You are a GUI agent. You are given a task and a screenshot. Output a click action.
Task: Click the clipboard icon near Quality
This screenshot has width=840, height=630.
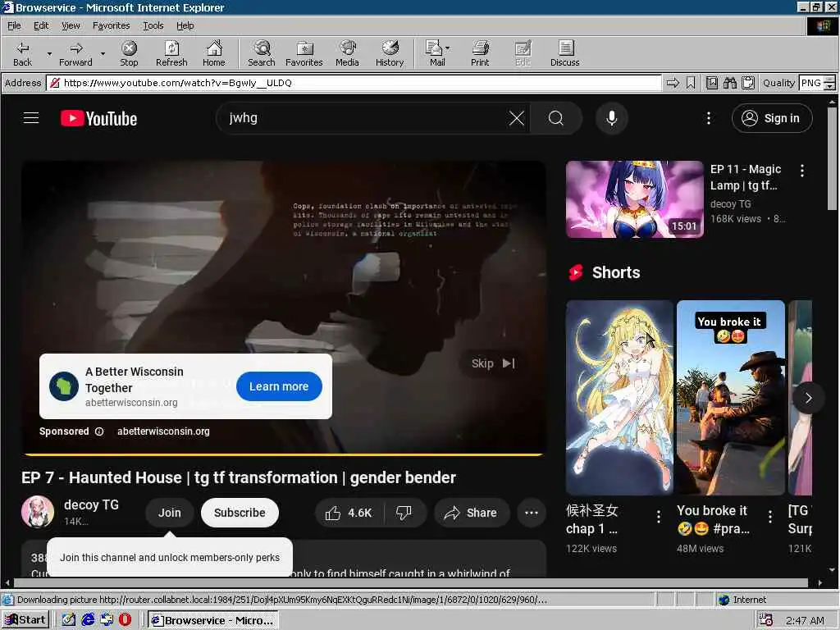748,83
